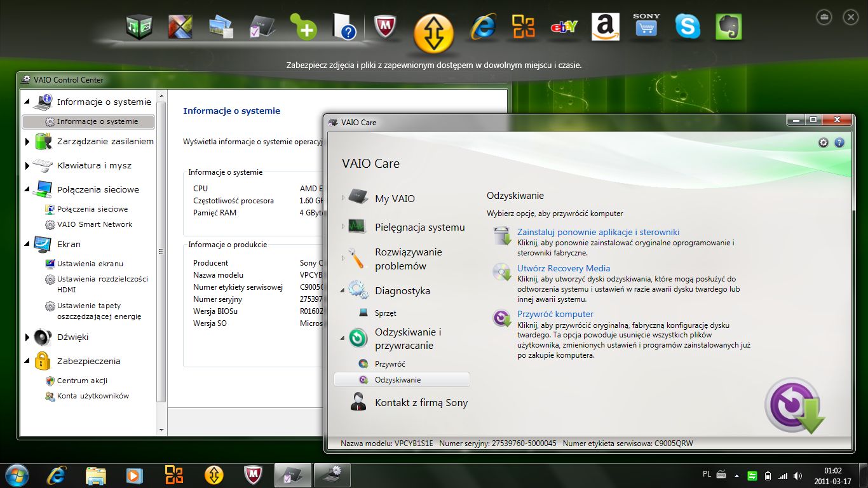Screen dimensions: 868x488
Task: Open the Amazon shortcut in the dock
Action: pos(605,27)
